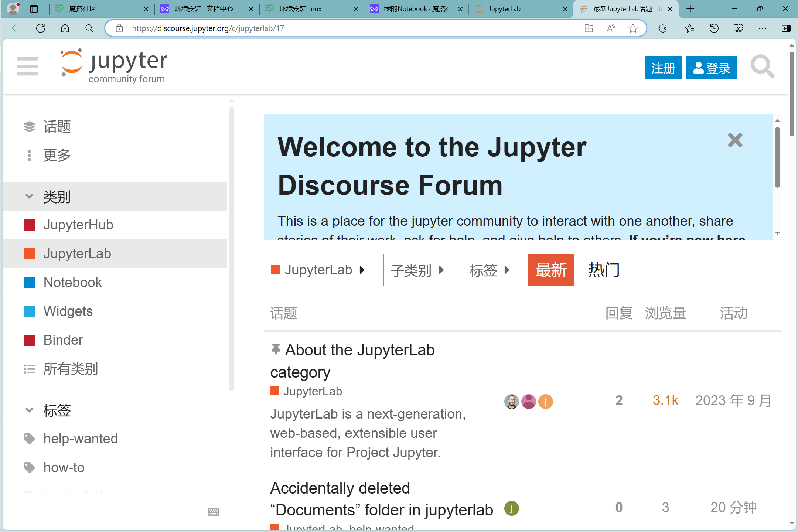Go to browser home page
Image resolution: width=798 pixels, height=532 pixels.
65,28
